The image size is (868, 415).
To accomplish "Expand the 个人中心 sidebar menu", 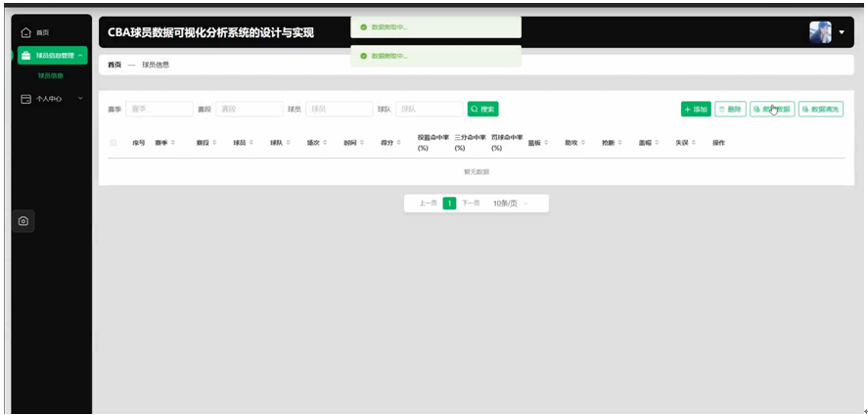I will pos(52,99).
